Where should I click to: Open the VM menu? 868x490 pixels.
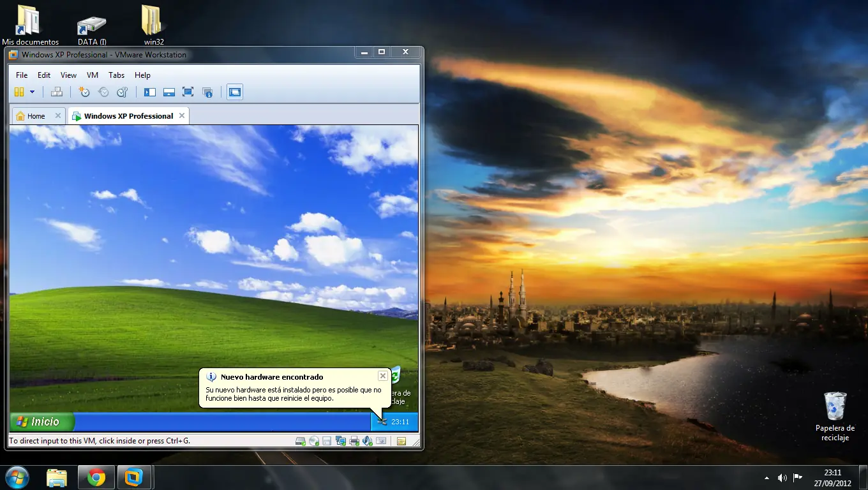coord(93,75)
